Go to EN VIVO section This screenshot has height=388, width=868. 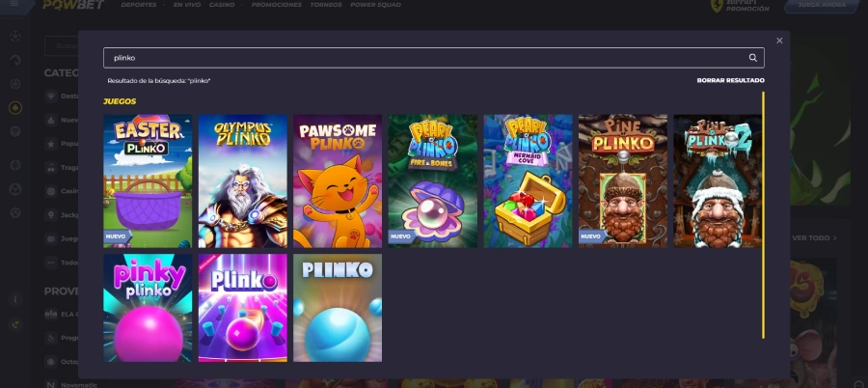coord(186,5)
